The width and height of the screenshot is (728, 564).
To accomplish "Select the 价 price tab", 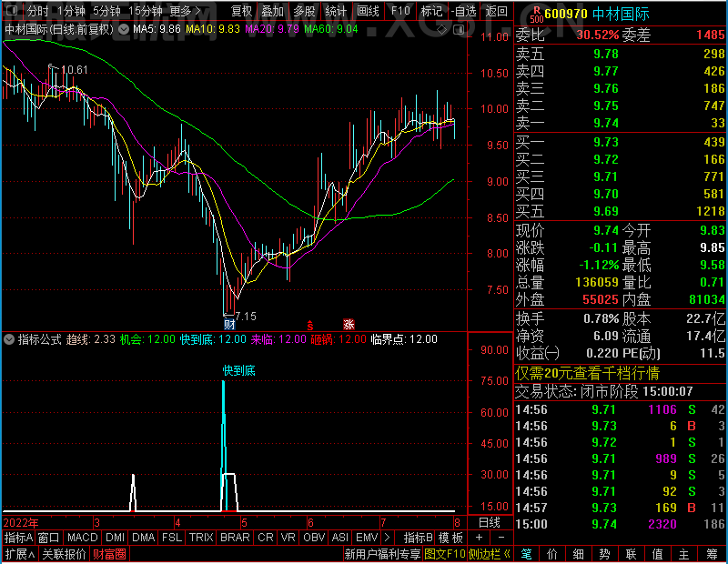I will 552,554.
